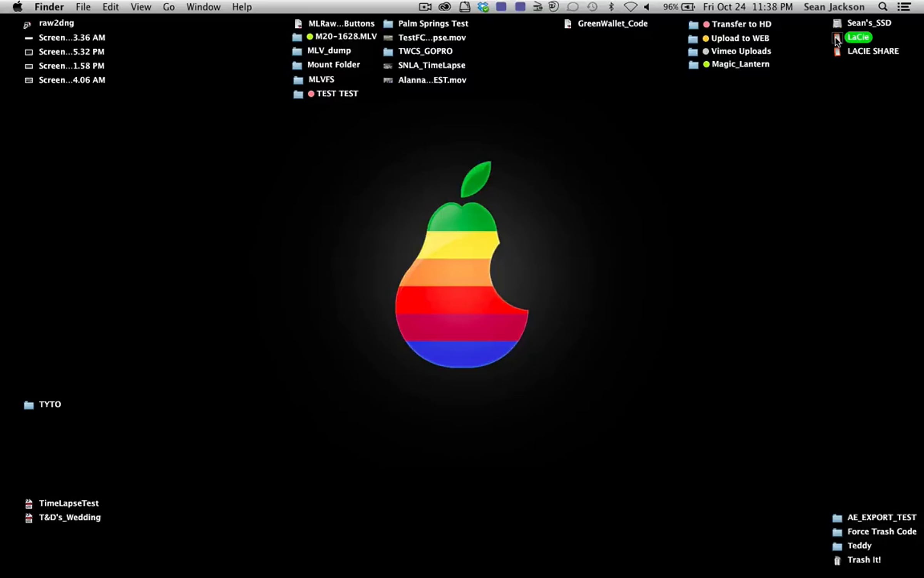Open Notification Center list icon
The height and width of the screenshot is (578, 924).
coord(904,7)
